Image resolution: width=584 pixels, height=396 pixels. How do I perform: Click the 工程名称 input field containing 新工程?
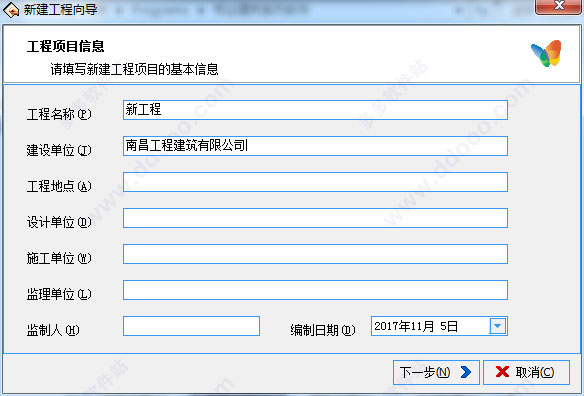click(315, 110)
